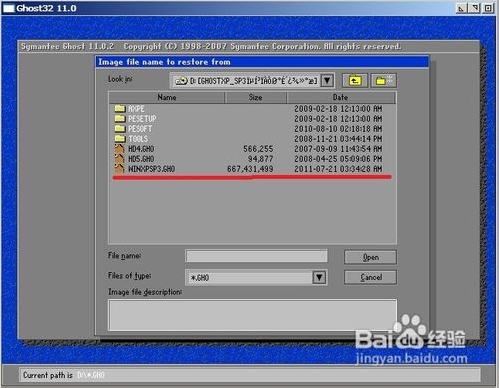Click date 2008-11-21 03:44:14 PM
The image size is (499, 388).
pyautogui.click(x=338, y=139)
